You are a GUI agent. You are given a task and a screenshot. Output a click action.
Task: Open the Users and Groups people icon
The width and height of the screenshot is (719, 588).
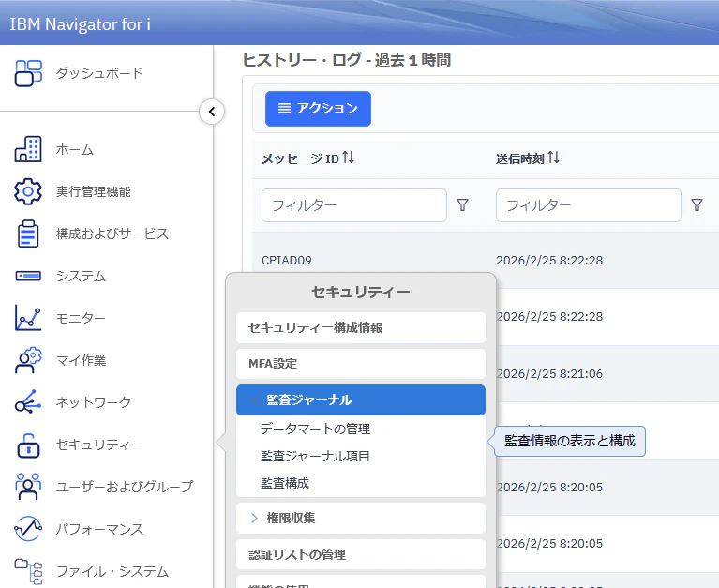28,487
